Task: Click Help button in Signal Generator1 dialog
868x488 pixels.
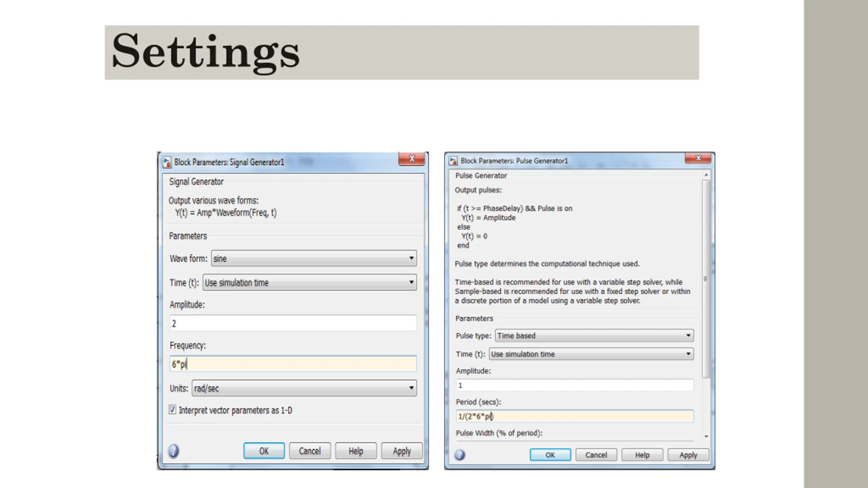Action: click(356, 451)
